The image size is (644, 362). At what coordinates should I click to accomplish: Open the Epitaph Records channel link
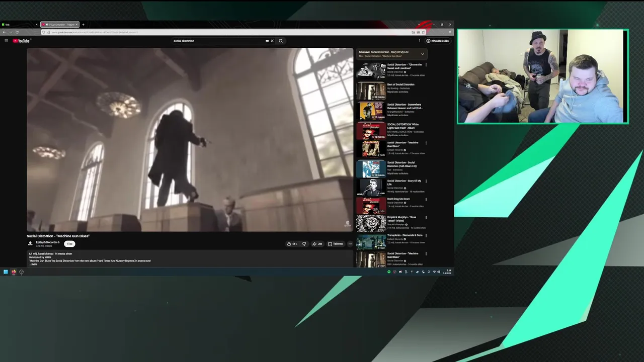click(x=46, y=242)
